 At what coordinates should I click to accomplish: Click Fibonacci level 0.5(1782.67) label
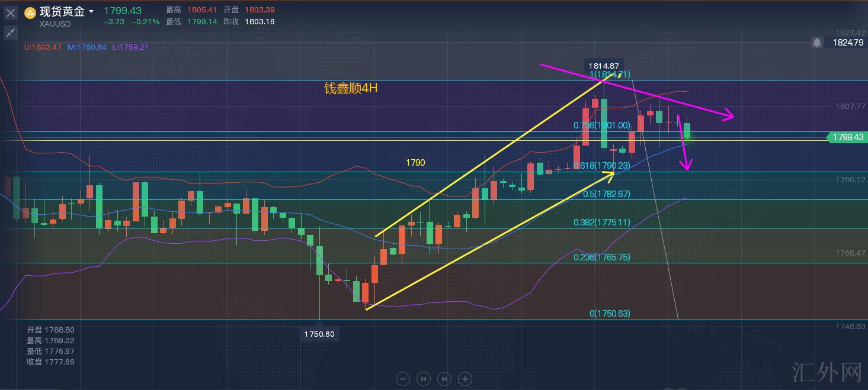[x=607, y=194]
